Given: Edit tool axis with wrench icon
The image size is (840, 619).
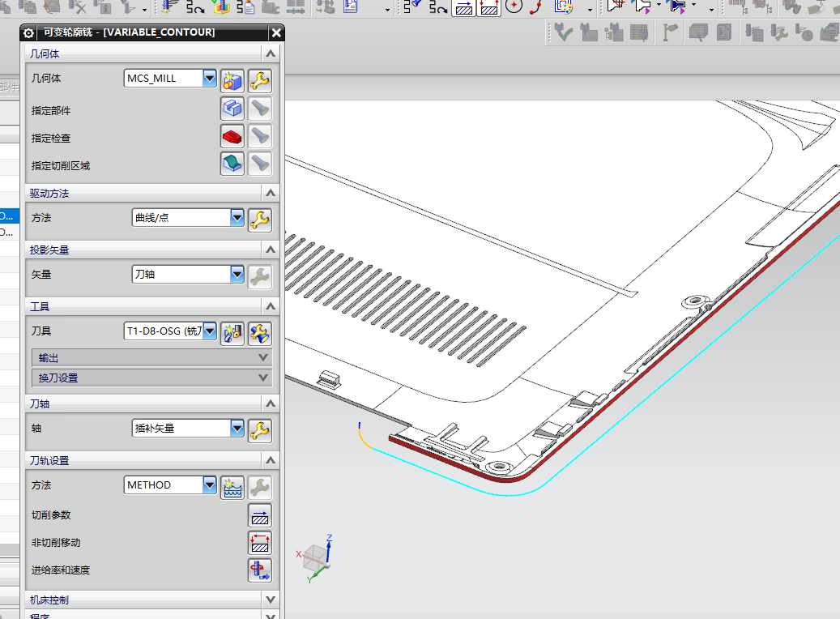Looking at the screenshot, I should click(259, 429).
